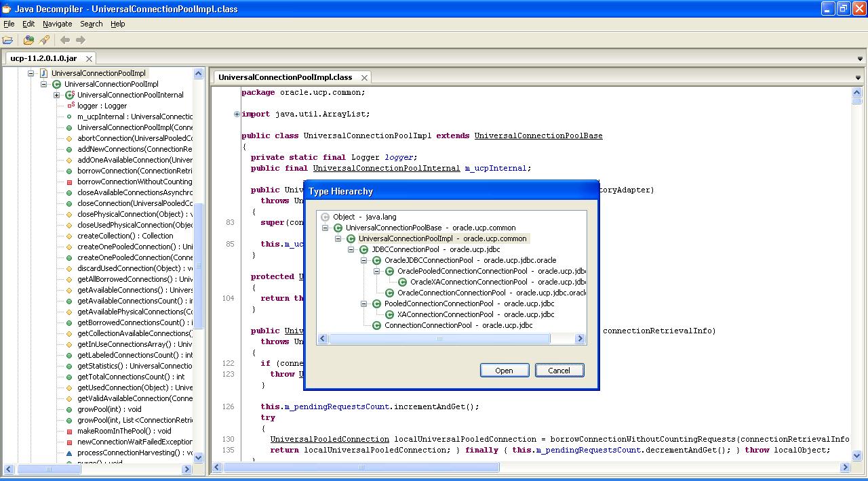The height and width of the screenshot is (481, 868).
Task: Click the Type Hierarchy horizontal scrollbar thumb
Action: [x=439, y=339]
